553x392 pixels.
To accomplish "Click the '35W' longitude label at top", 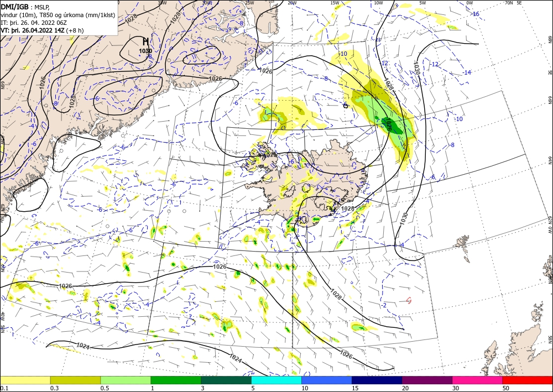I will (x=162, y=3).
